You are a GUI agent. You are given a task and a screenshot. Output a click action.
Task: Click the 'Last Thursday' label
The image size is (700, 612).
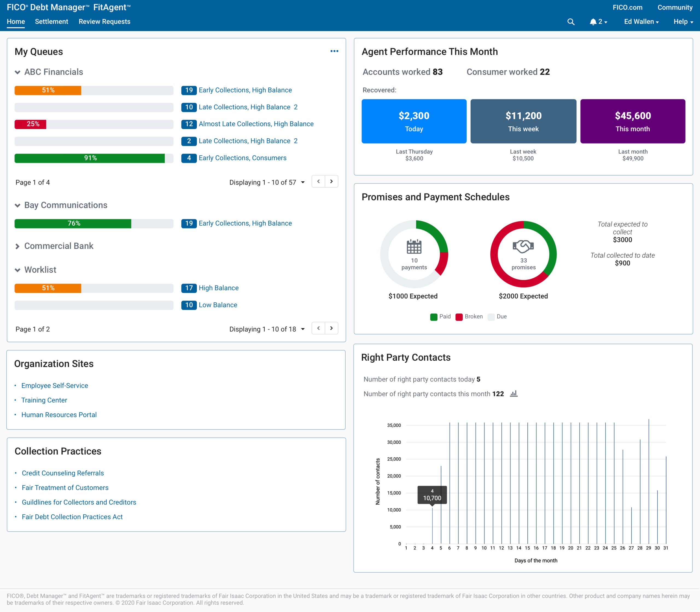point(414,152)
